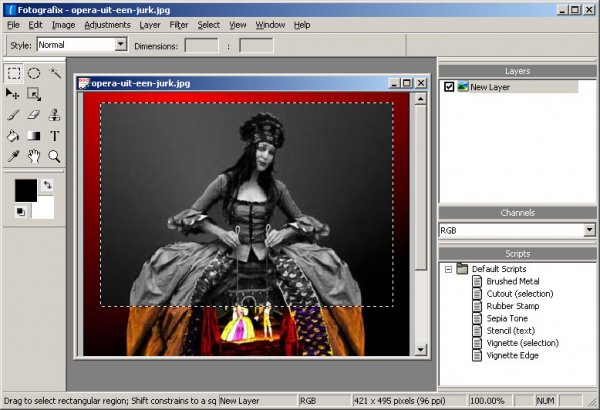Reset colors to default black and white
600x410 pixels.
[x=20, y=211]
